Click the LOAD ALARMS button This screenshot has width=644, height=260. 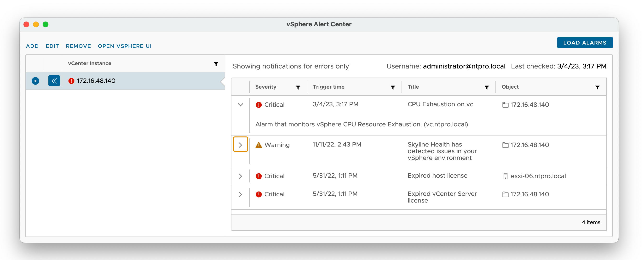[x=585, y=42]
